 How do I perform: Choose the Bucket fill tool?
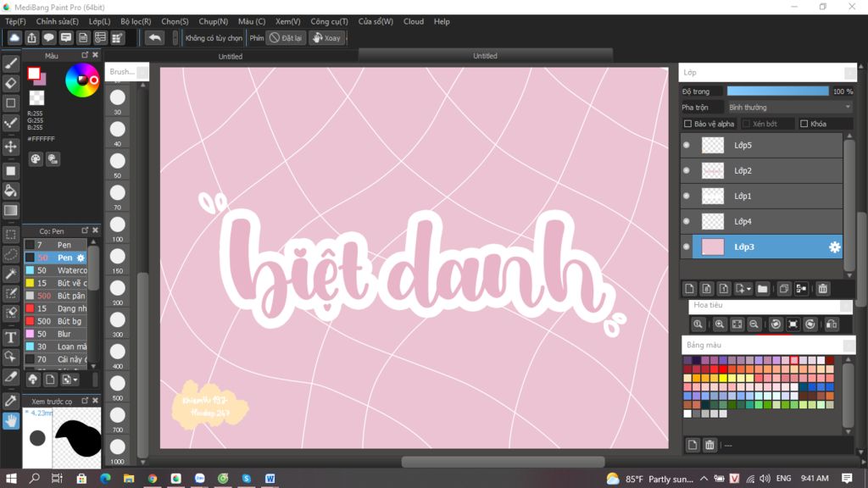10,191
